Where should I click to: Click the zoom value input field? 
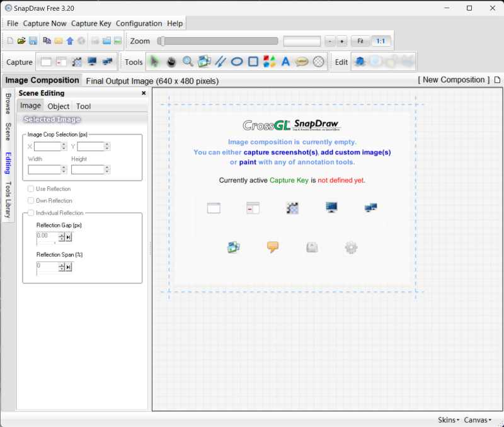click(x=302, y=41)
